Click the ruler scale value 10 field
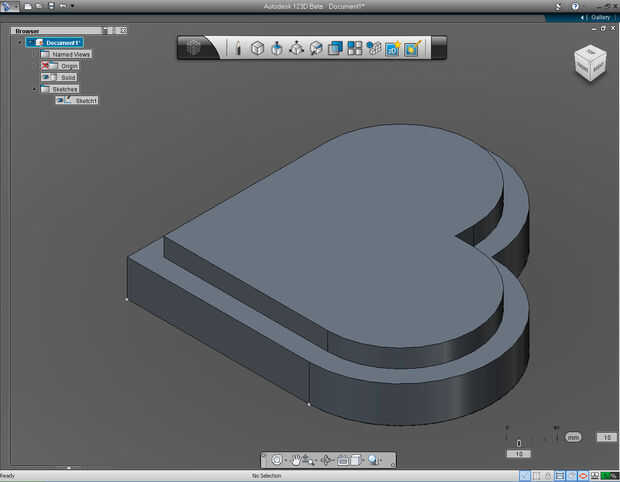 [x=518, y=454]
